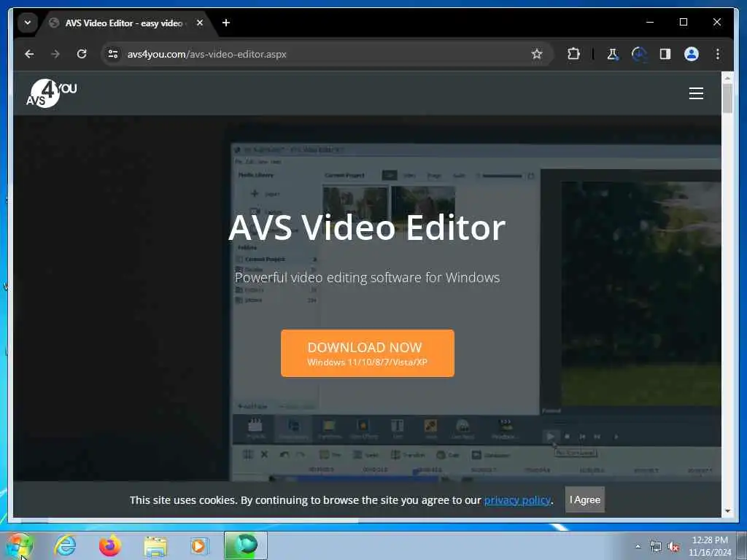Click the download status icon in toolbar
Viewport: 747px width, 560px height.
[639, 54]
